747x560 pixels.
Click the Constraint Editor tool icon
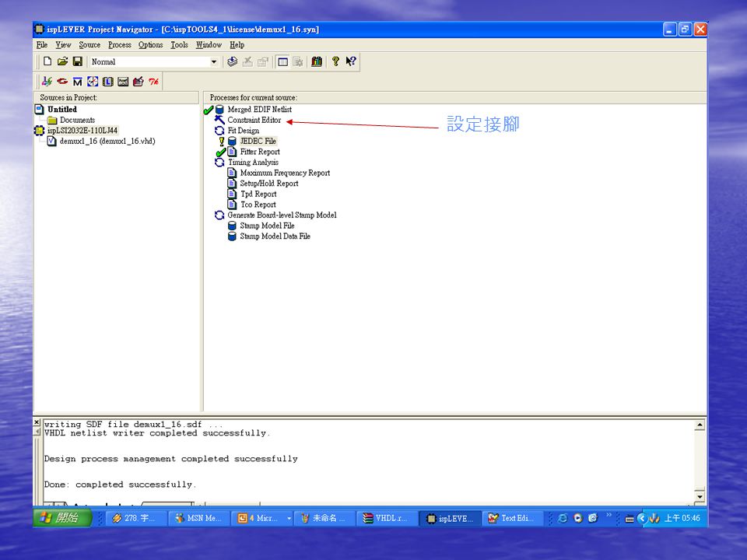pyautogui.click(x=219, y=120)
